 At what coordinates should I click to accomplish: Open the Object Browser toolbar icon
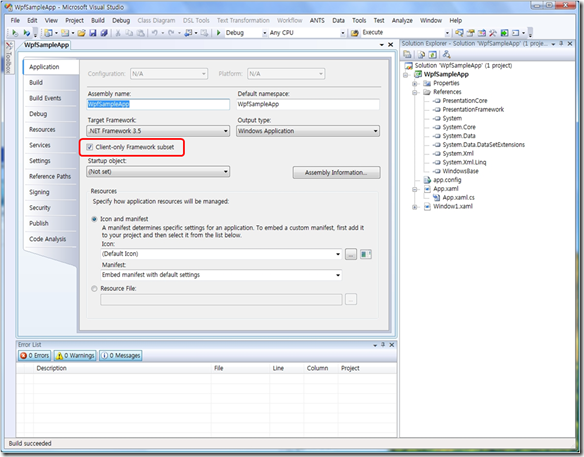coord(482,33)
